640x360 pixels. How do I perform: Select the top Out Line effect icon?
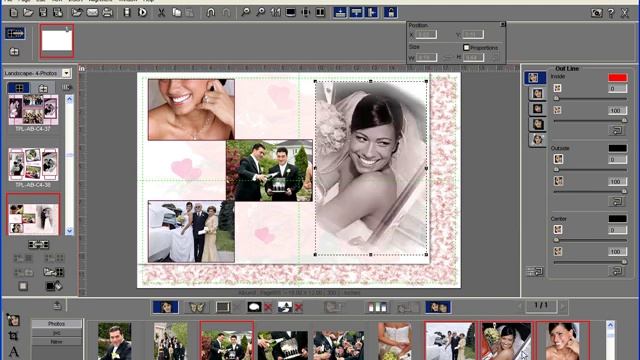[x=535, y=78]
